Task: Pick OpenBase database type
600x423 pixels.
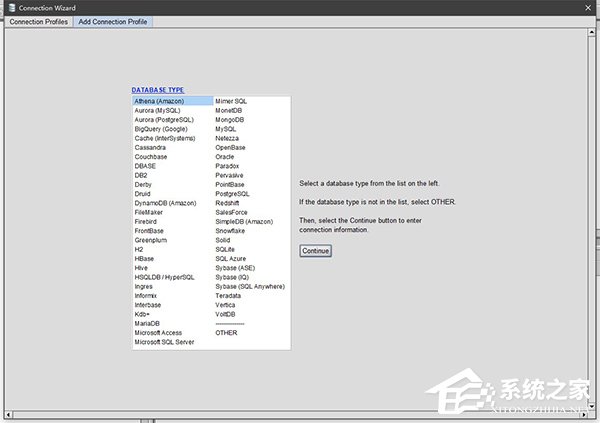Action: pos(230,147)
